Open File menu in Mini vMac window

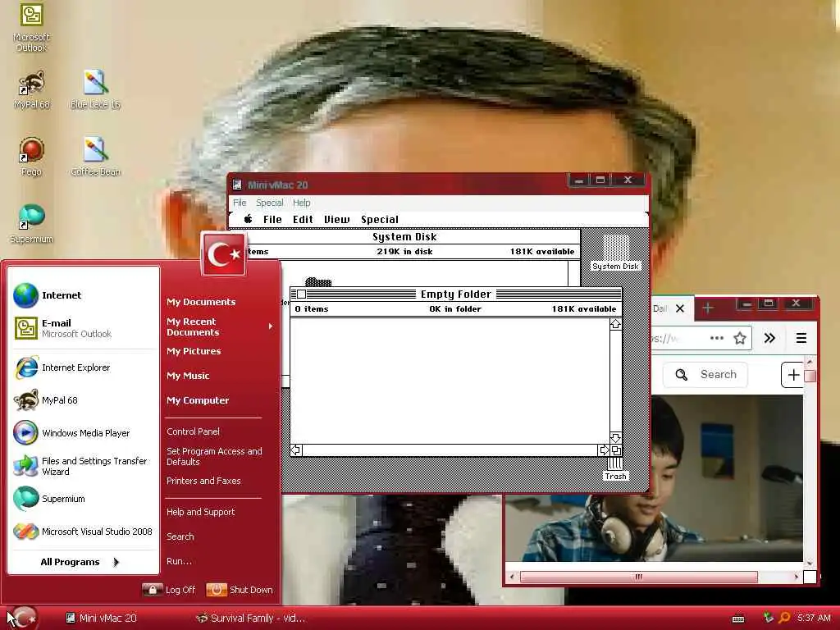pos(240,203)
